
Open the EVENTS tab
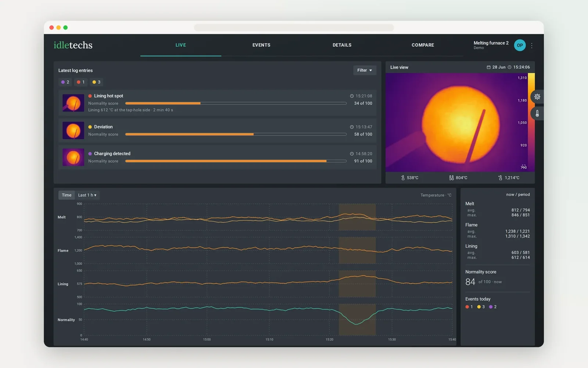pyautogui.click(x=261, y=45)
